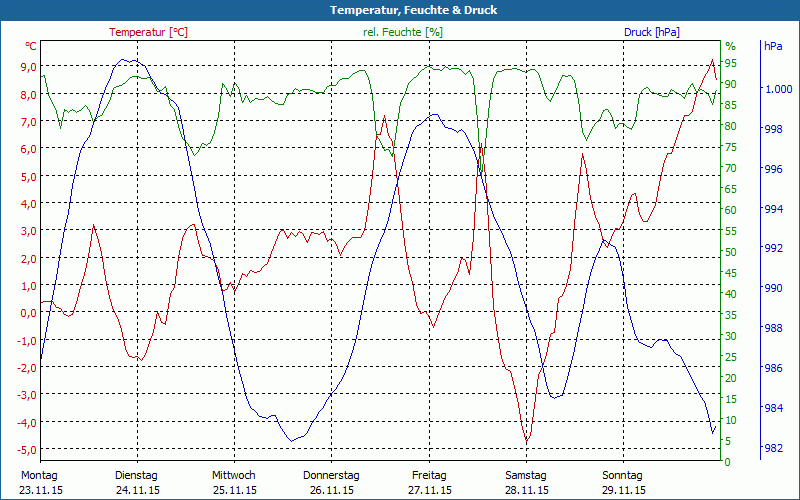Click the '3,0' temperature axis value
Viewport: 800px width, 500px height.
coord(29,231)
